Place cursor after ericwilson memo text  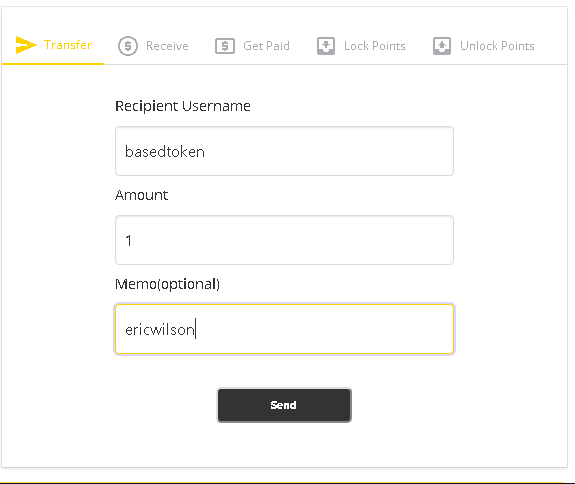click(196, 329)
